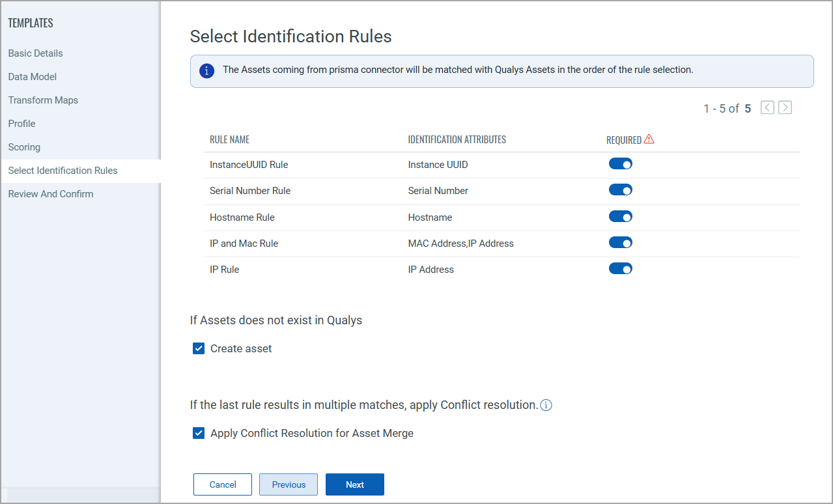Select the Serial Number Rule row
This screenshot has height=504, width=833.
pyautogui.click(x=249, y=191)
